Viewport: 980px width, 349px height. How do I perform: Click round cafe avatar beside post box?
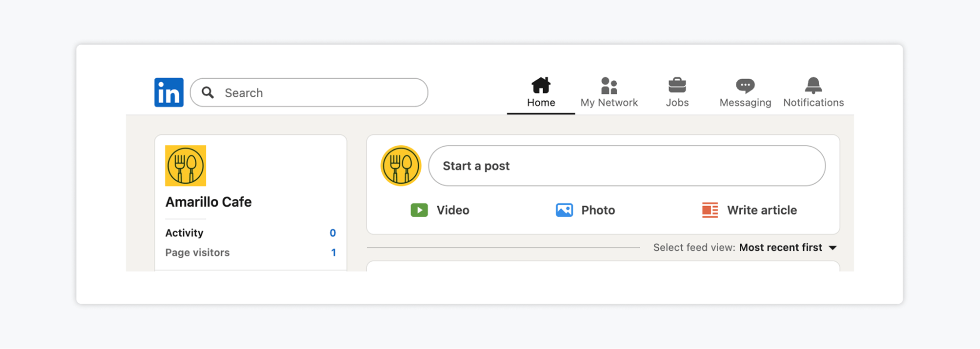click(401, 166)
